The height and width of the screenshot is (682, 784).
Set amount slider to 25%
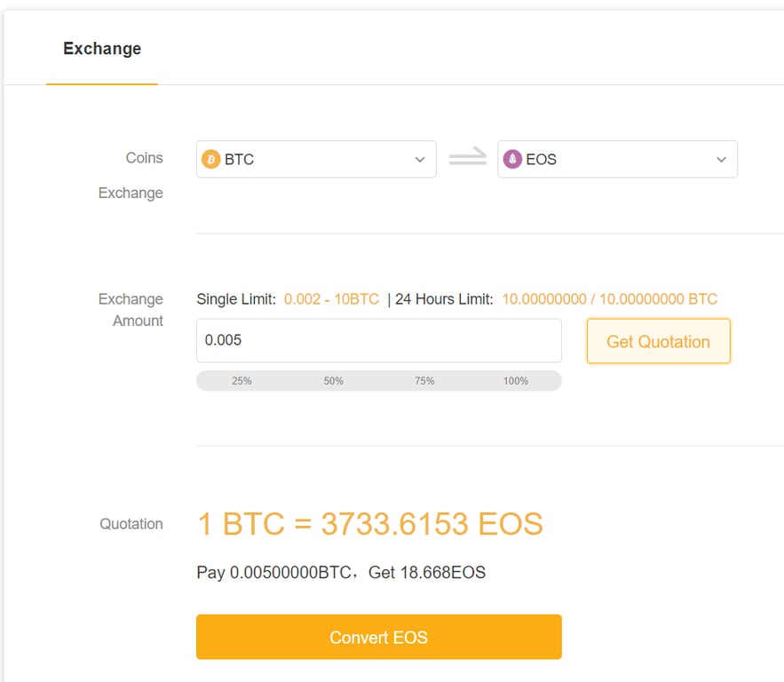click(x=242, y=381)
